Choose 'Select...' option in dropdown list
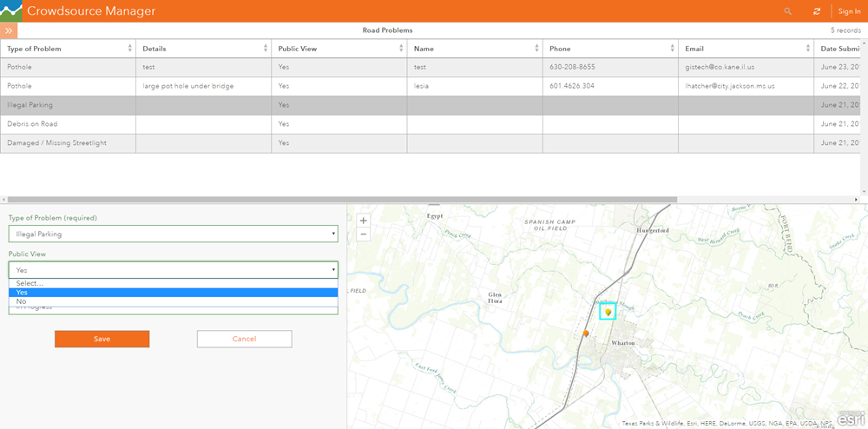868x429 pixels. point(174,283)
